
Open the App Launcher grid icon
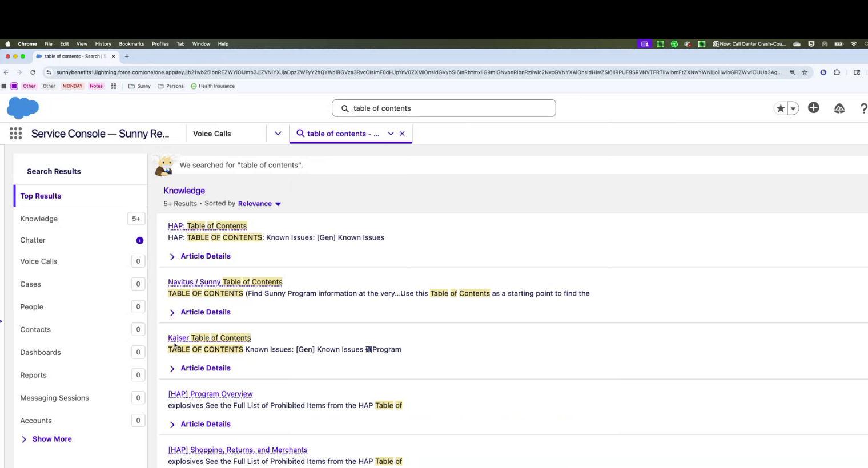(15, 134)
